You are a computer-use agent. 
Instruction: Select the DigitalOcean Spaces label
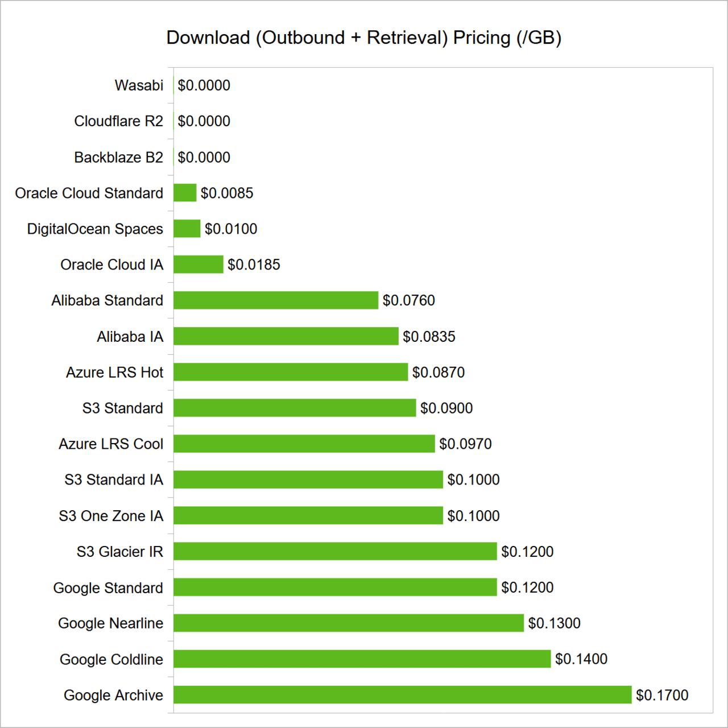pos(95,229)
